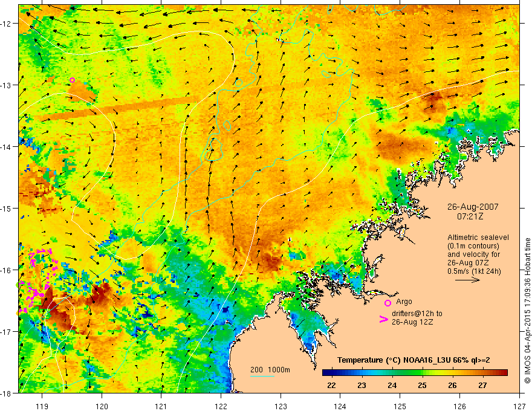Click the latitude label '-16'
The height and width of the screenshot is (411, 532).
(x=7, y=270)
